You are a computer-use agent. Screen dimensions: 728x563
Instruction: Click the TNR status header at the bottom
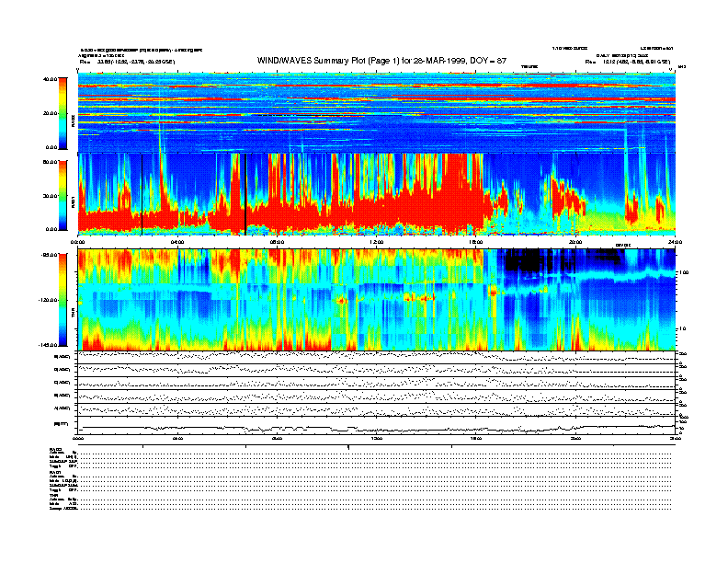pyautogui.click(x=53, y=495)
